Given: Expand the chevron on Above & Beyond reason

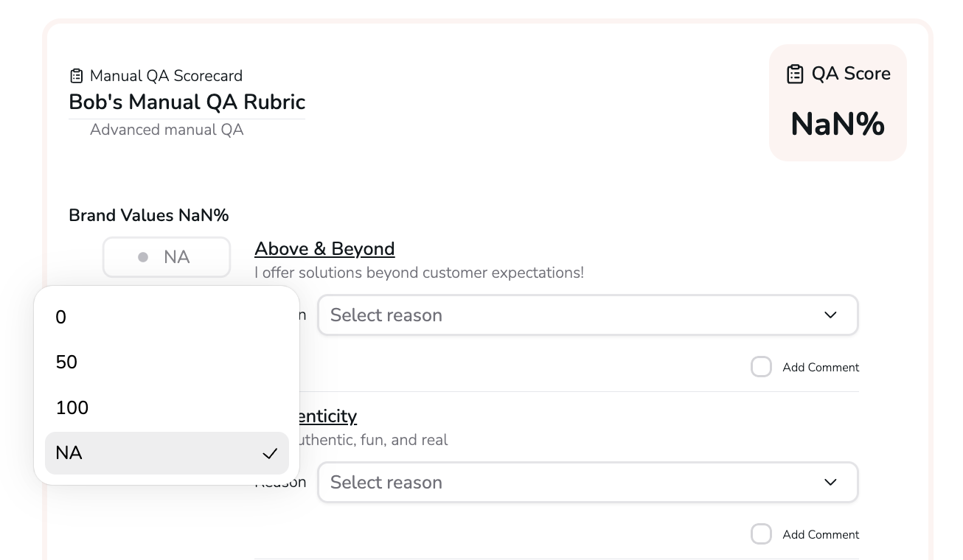Looking at the screenshot, I should [830, 315].
